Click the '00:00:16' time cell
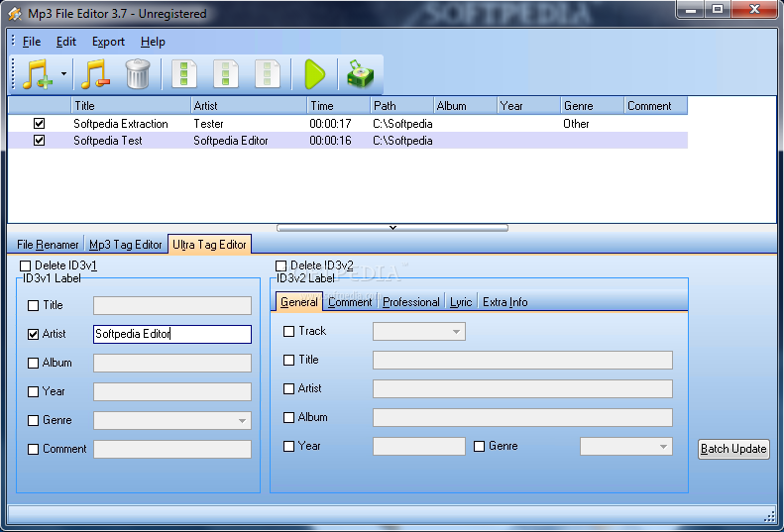This screenshot has width=784, height=532. tap(330, 141)
